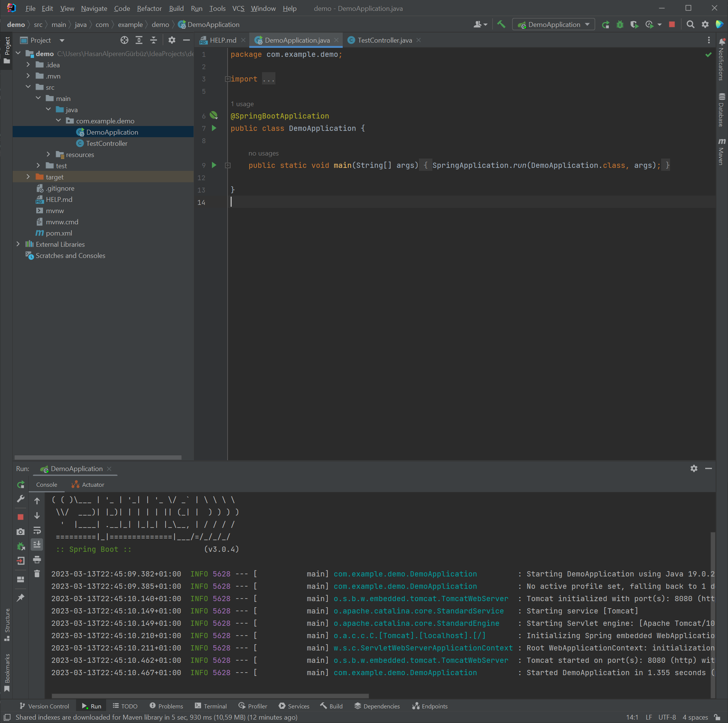This screenshot has width=728, height=723.
Task: Collapse all in Project panel
Action: coord(153,40)
